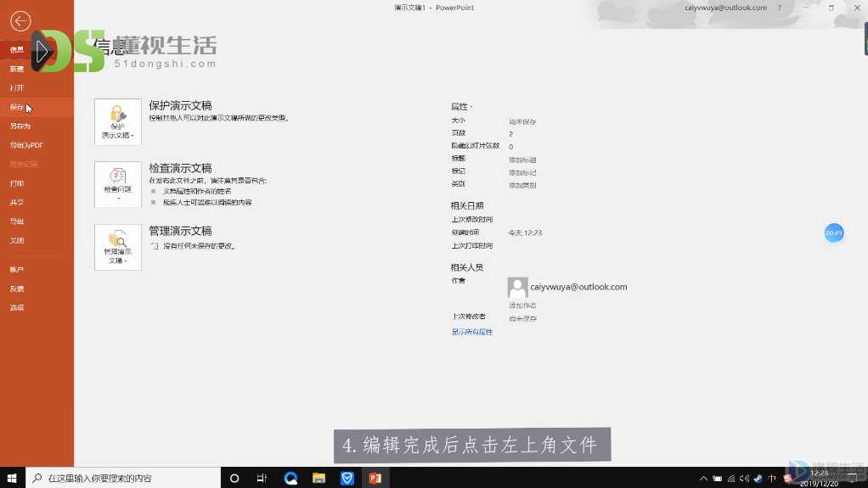Click the blue 00:49 recording timer bubble
Image resolution: width=868 pixels, height=488 pixels.
click(x=834, y=233)
